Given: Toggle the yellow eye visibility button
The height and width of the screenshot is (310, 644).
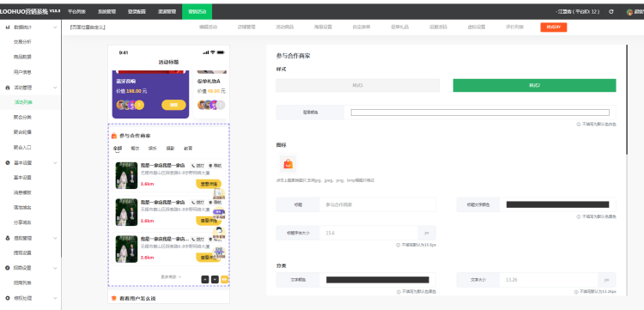Looking at the screenshot, I should tap(225, 279).
